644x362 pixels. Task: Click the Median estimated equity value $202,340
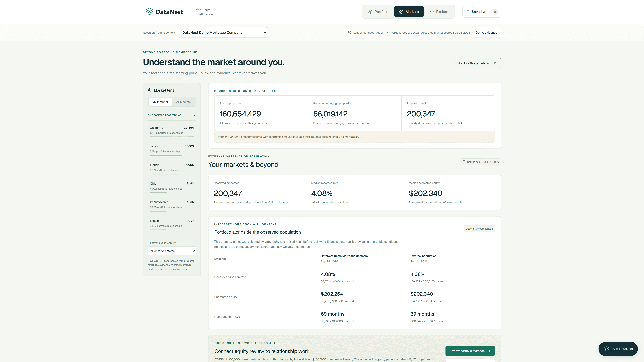pyautogui.click(x=425, y=193)
